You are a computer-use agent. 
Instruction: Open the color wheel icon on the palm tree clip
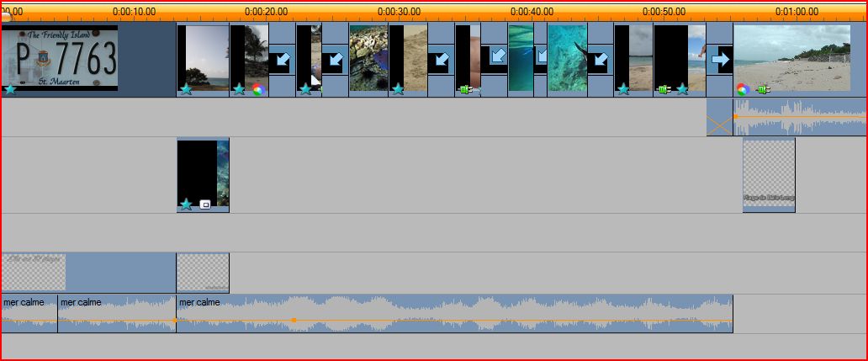258,89
